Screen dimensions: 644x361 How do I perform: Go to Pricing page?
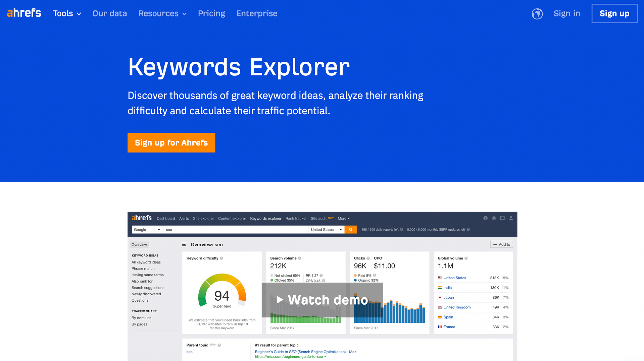pyautogui.click(x=211, y=14)
